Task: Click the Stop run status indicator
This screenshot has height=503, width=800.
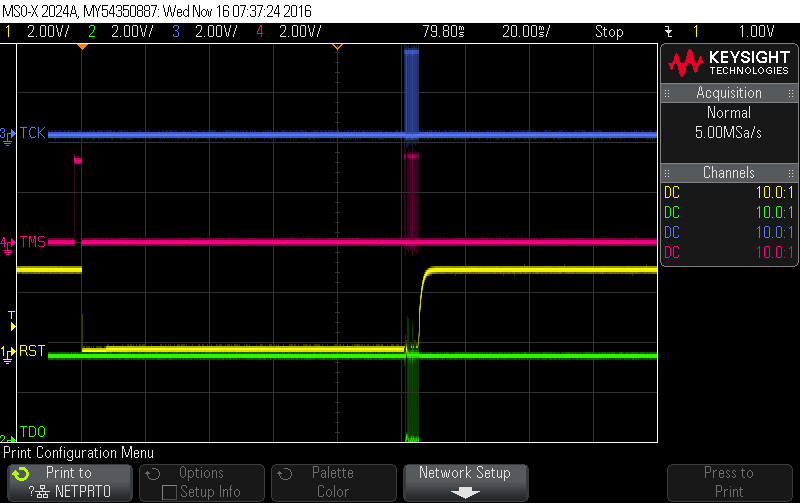Action: 609,32
